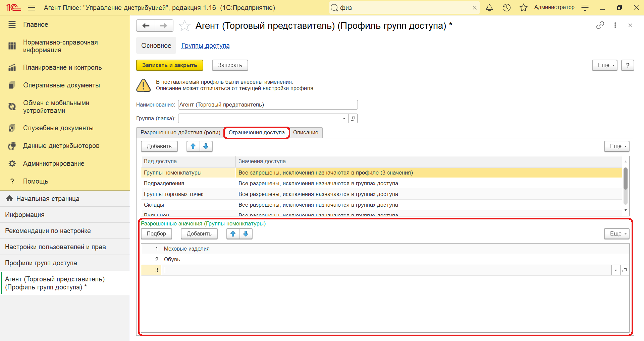The width and height of the screenshot is (644, 341).
Task: Click Добавить in access types toolbar
Action: click(159, 146)
